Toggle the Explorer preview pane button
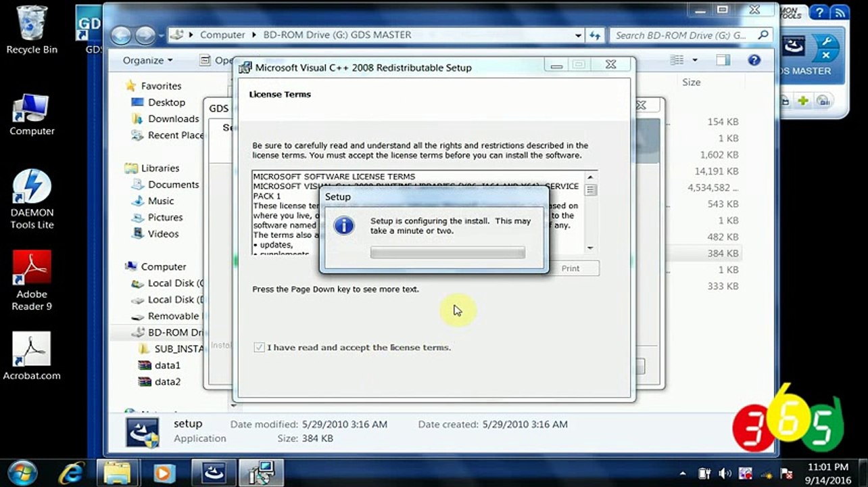 (723, 60)
